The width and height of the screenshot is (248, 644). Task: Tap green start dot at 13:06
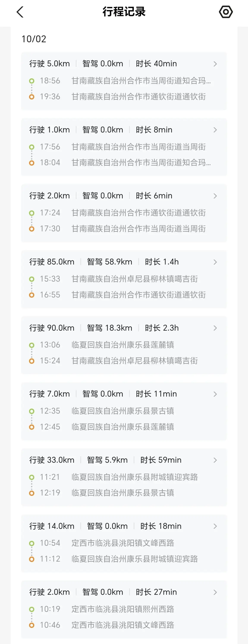point(32,345)
